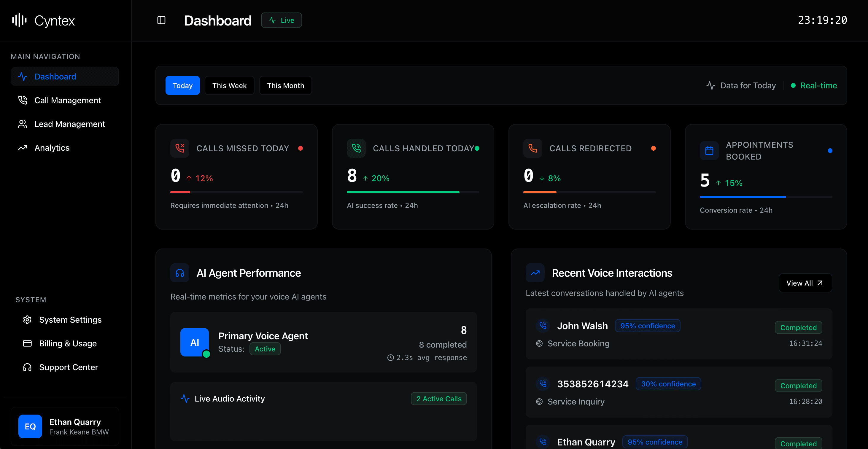
Task: Click the headphones icon beside AI Agent Performance
Action: 179,273
